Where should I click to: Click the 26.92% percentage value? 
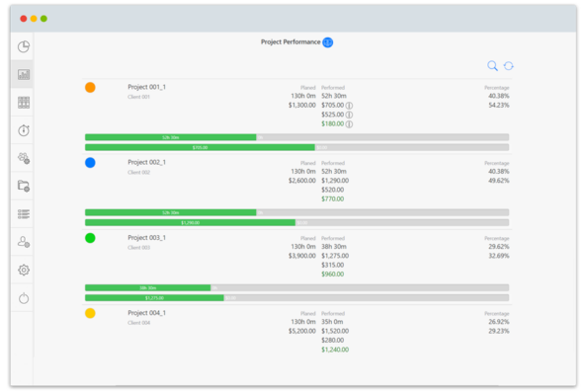pos(499,322)
